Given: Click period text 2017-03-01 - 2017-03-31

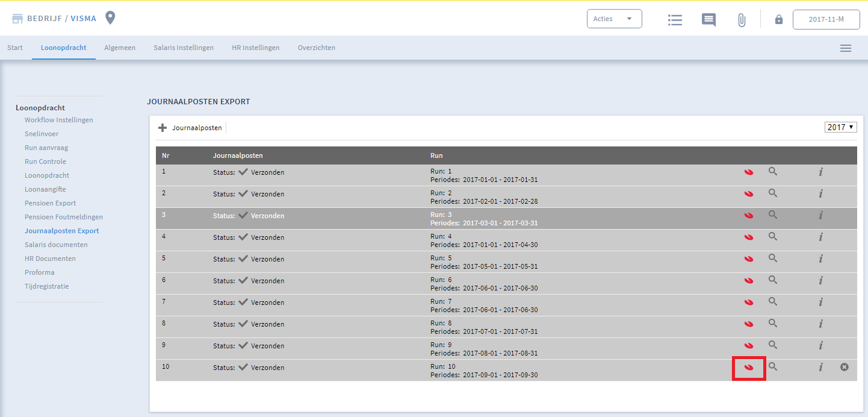Looking at the screenshot, I should point(500,223).
